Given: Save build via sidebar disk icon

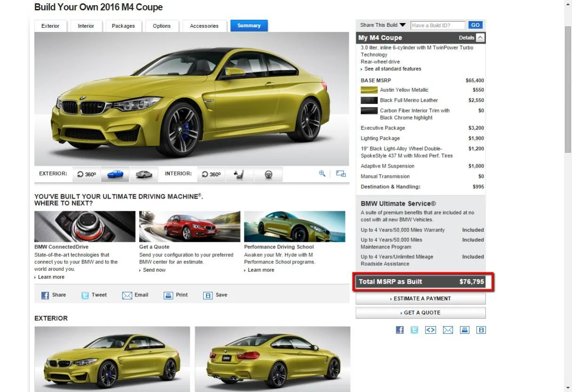Looking at the screenshot, I should pos(481,330).
